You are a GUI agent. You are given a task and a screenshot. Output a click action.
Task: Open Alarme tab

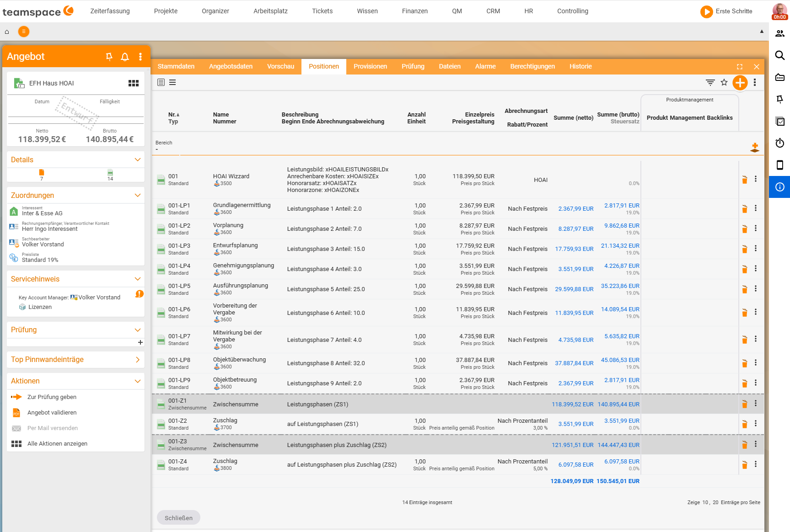pyautogui.click(x=485, y=67)
